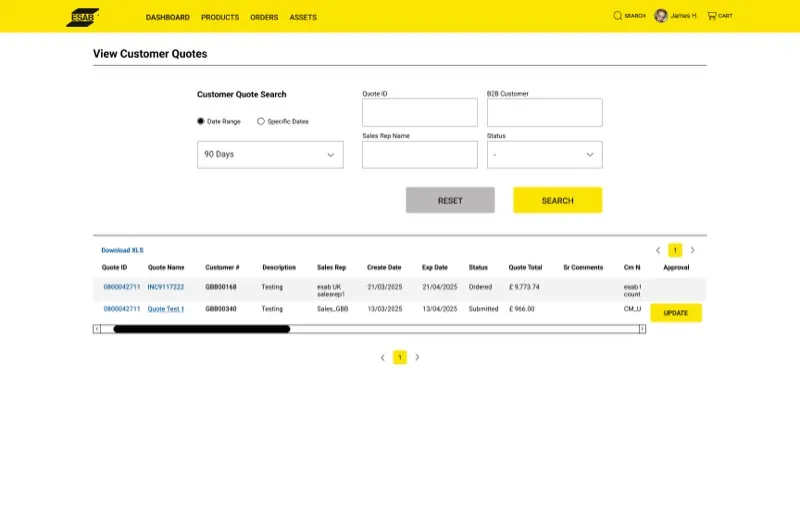Viewport: 800px width, 517px height.
Task: Click the ESAB logo in header
Action: [x=82, y=16]
